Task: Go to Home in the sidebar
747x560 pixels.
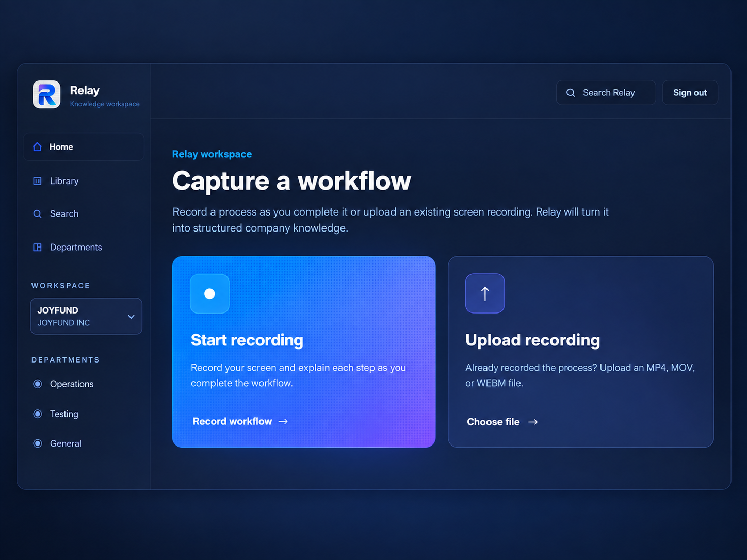Action: click(x=84, y=147)
